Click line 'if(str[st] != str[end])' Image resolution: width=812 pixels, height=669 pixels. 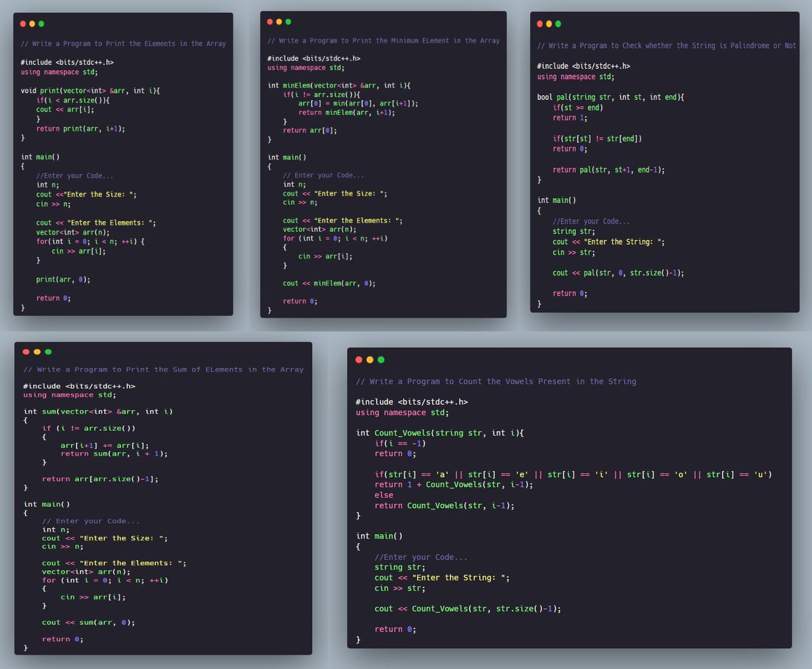[x=597, y=139]
